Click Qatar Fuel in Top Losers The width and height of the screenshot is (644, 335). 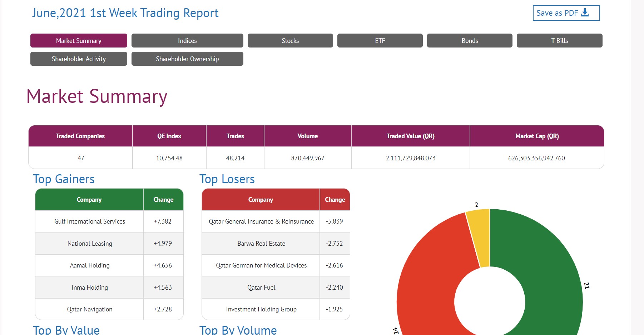pos(261,287)
